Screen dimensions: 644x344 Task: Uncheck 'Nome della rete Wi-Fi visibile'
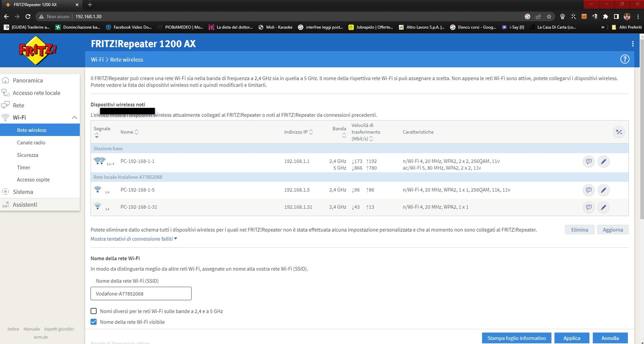tap(93, 322)
